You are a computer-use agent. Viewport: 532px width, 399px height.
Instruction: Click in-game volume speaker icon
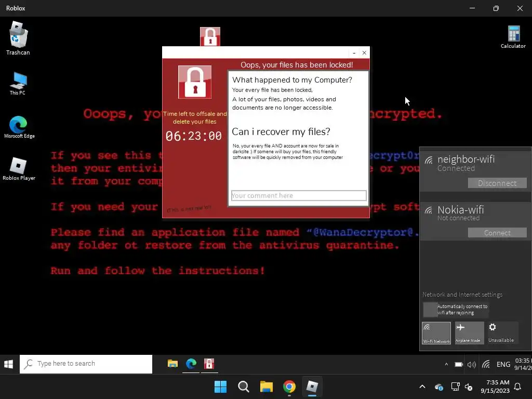(472, 364)
